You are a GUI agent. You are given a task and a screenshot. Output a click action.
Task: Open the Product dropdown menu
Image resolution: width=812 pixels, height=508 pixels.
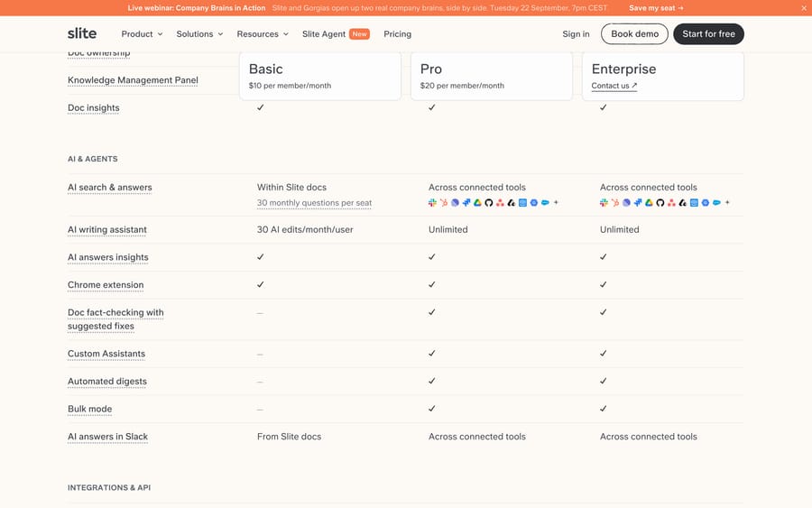coord(142,33)
